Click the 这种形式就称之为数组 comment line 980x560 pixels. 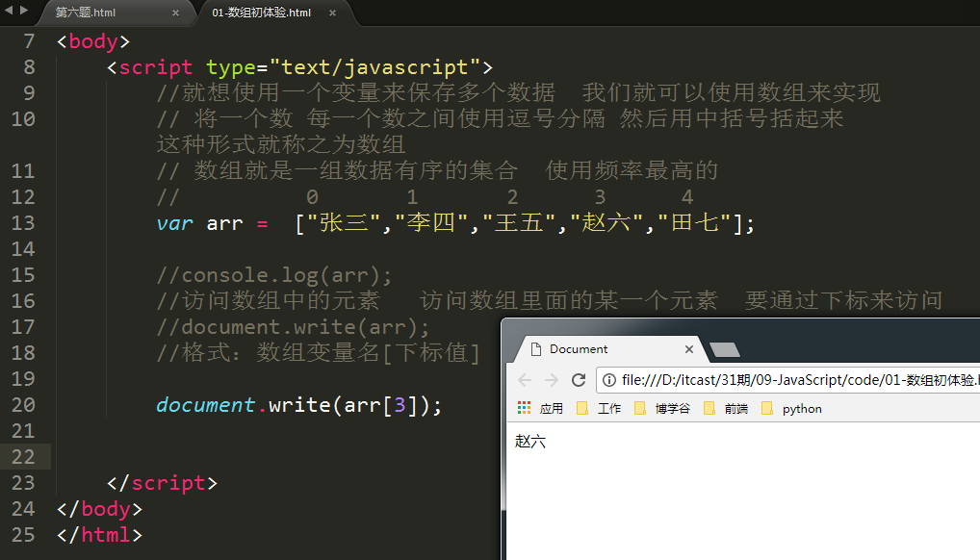[281, 144]
